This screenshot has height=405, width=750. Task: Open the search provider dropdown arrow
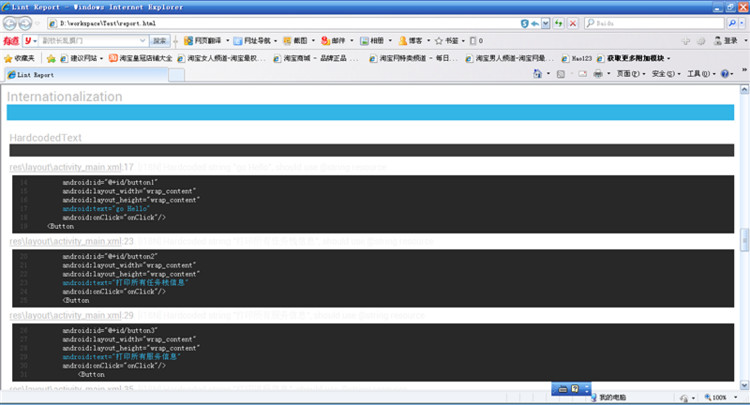[742, 23]
